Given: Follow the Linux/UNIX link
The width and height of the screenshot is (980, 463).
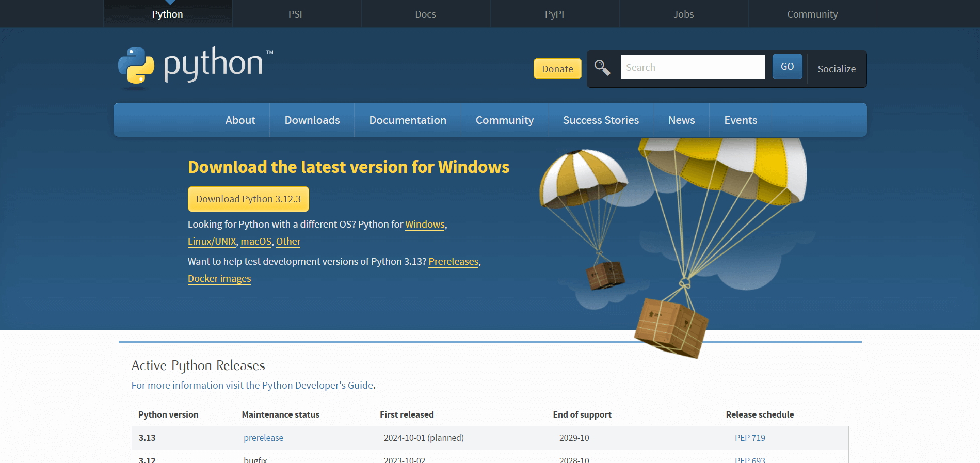Looking at the screenshot, I should click(212, 241).
